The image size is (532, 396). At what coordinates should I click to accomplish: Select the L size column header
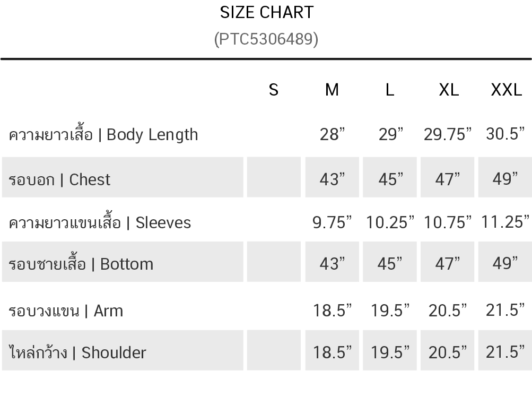point(390,90)
